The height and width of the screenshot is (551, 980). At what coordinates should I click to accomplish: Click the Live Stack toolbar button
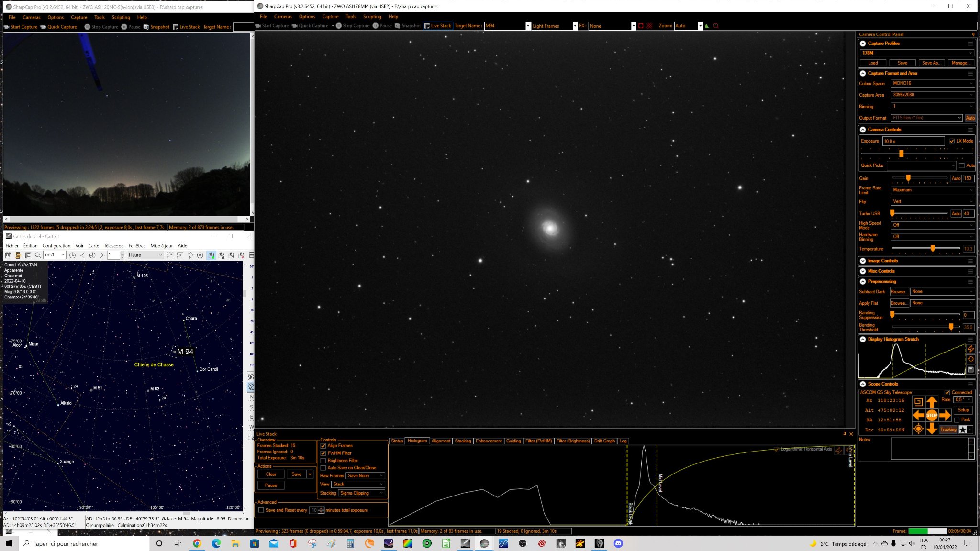(x=438, y=26)
